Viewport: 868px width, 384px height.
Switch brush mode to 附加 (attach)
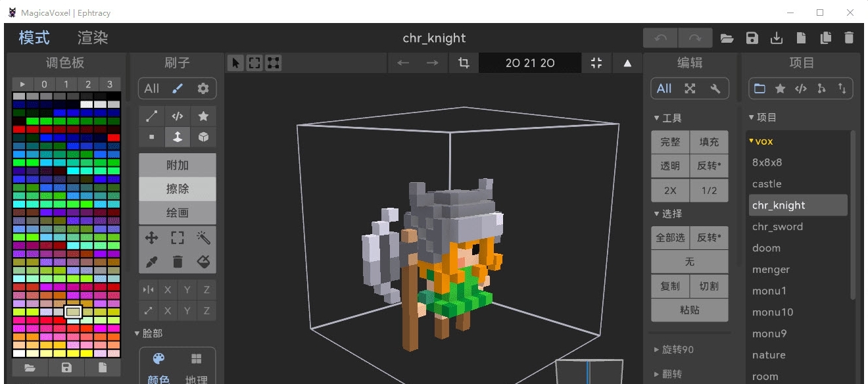[x=177, y=164]
